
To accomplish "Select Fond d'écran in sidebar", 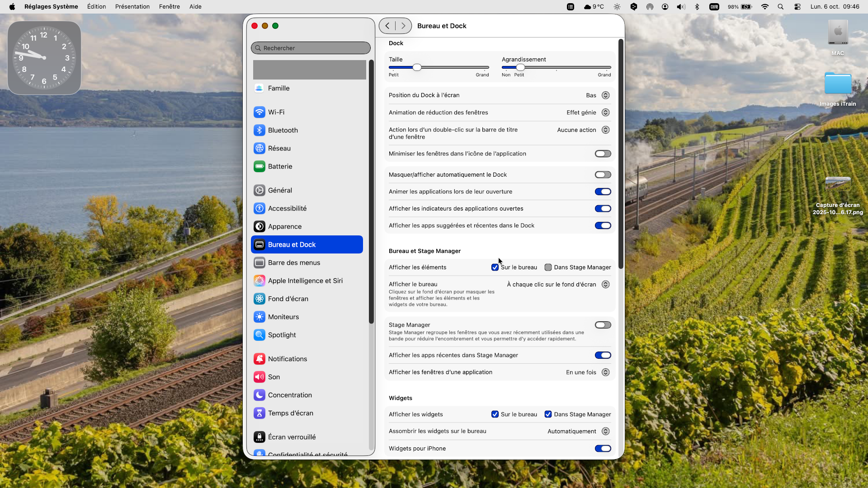I will tap(288, 299).
